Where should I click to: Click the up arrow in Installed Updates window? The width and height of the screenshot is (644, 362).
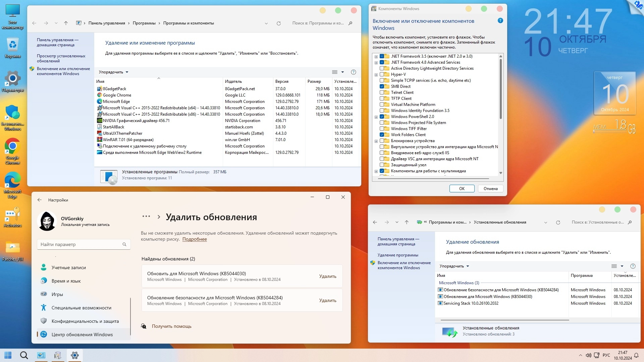(407, 223)
